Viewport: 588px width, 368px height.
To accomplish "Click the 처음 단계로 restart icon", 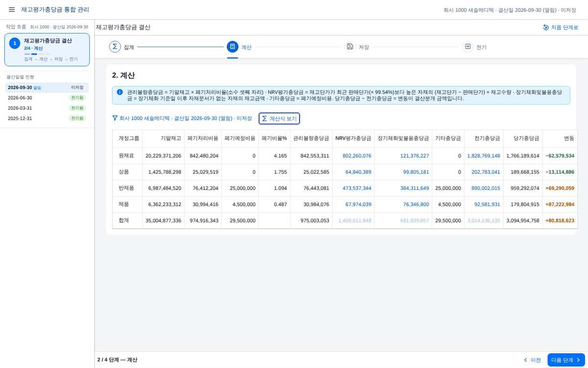I will coord(546,27).
